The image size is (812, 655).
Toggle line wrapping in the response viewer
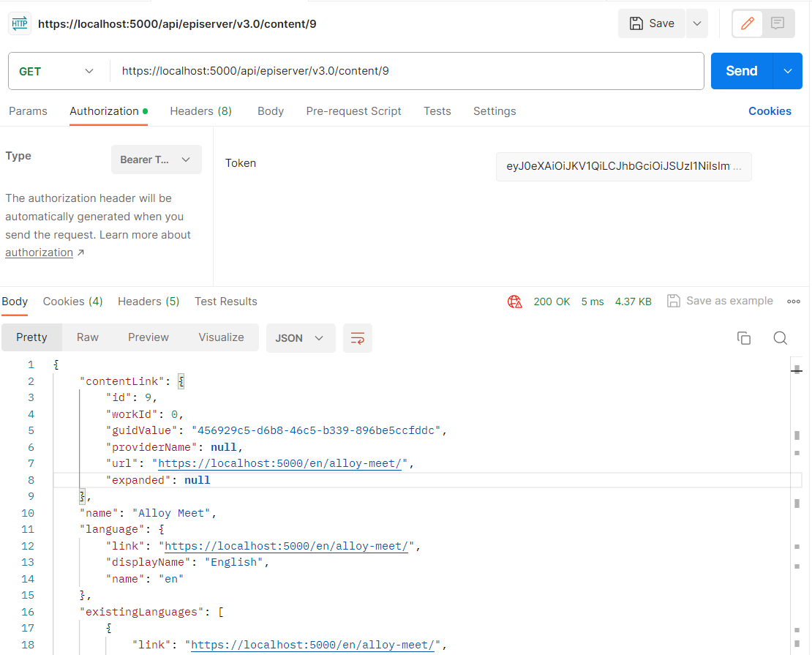358,338
